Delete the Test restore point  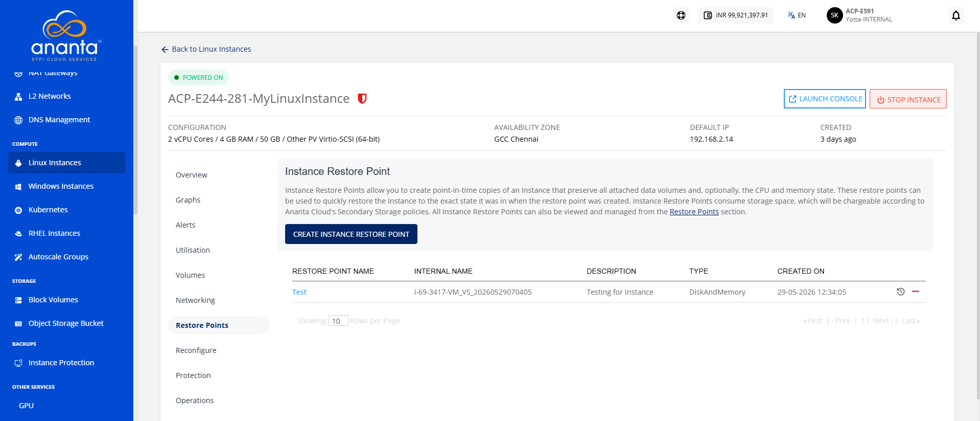coord(916,292)
